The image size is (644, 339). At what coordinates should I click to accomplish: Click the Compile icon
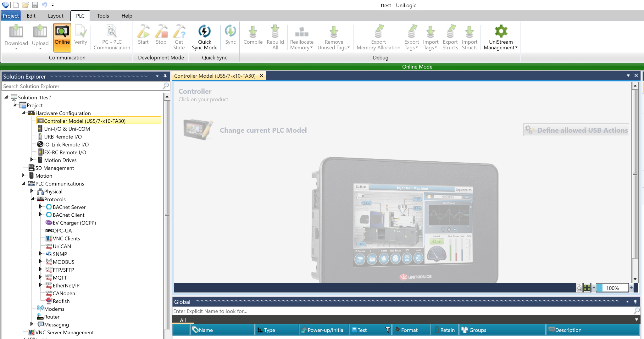[253, 32]
